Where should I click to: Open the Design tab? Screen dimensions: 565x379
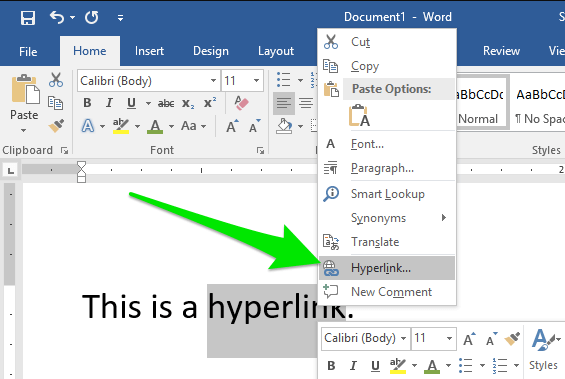coord(211,51)
